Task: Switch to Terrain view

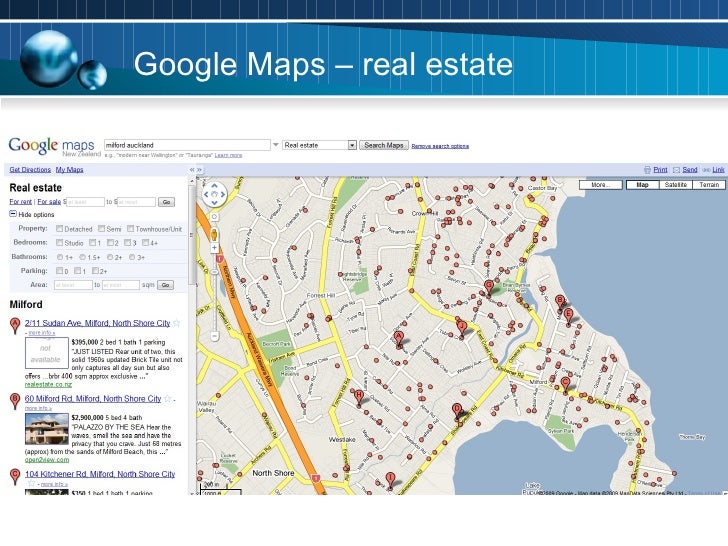Action: coord(709,185)
